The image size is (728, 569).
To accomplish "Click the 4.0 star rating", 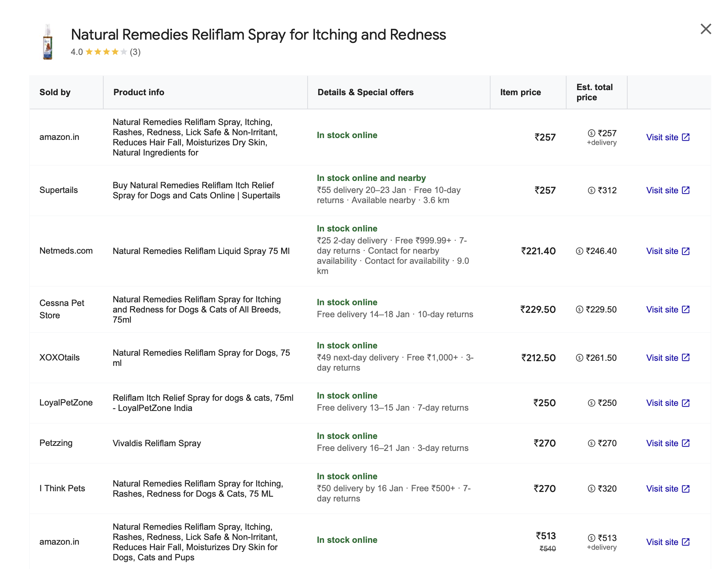I will click(x=106, y=52).
